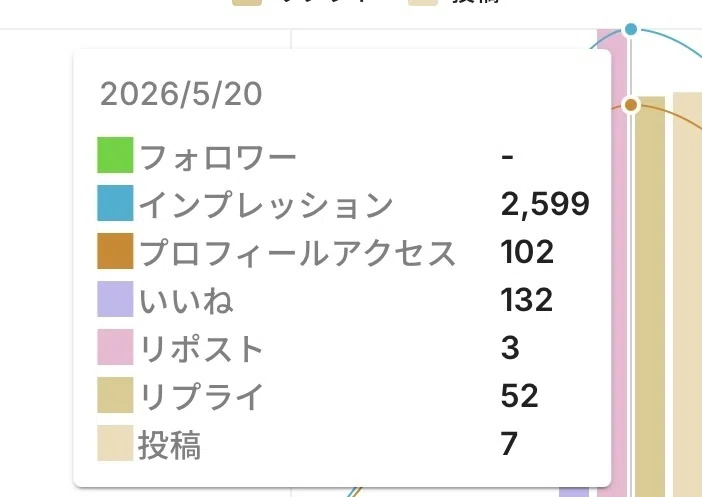Click the lavender いいね color swatch
Screen dimensions: 702x497
(x=115, y=299)
